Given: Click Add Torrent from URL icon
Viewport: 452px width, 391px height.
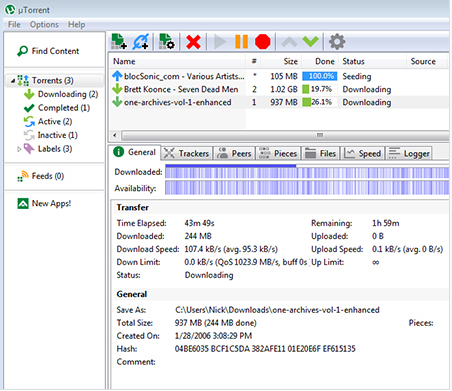Looking at the screenshot, I should (141, 42).
